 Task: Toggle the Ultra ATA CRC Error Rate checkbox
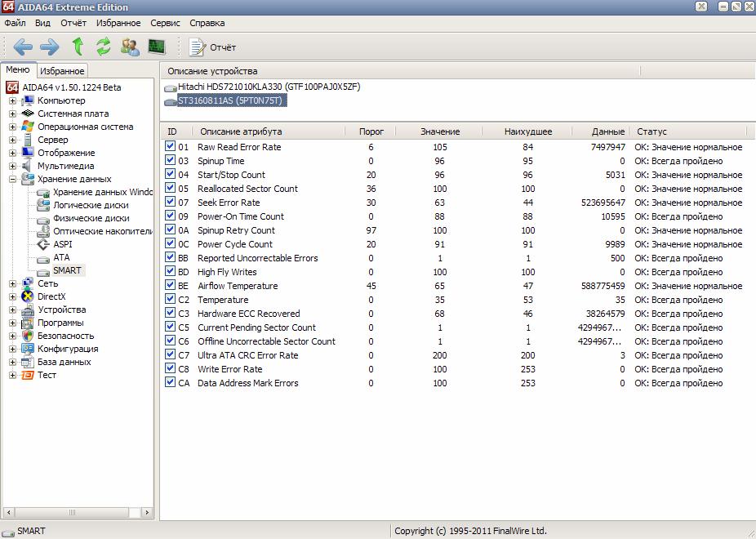point(170,354)
